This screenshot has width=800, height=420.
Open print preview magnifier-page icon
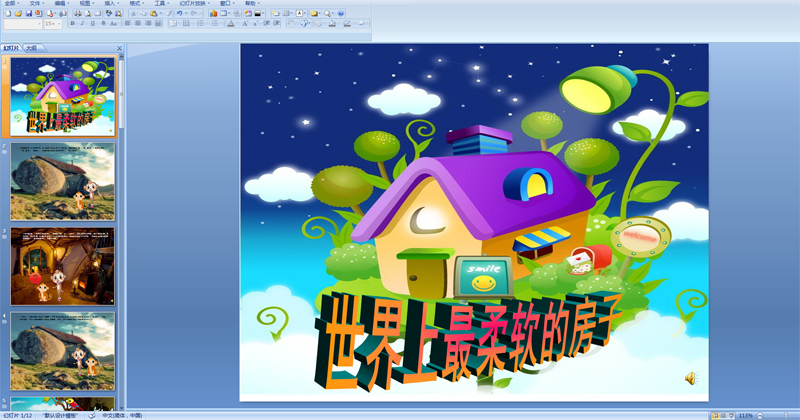point(88,14)
